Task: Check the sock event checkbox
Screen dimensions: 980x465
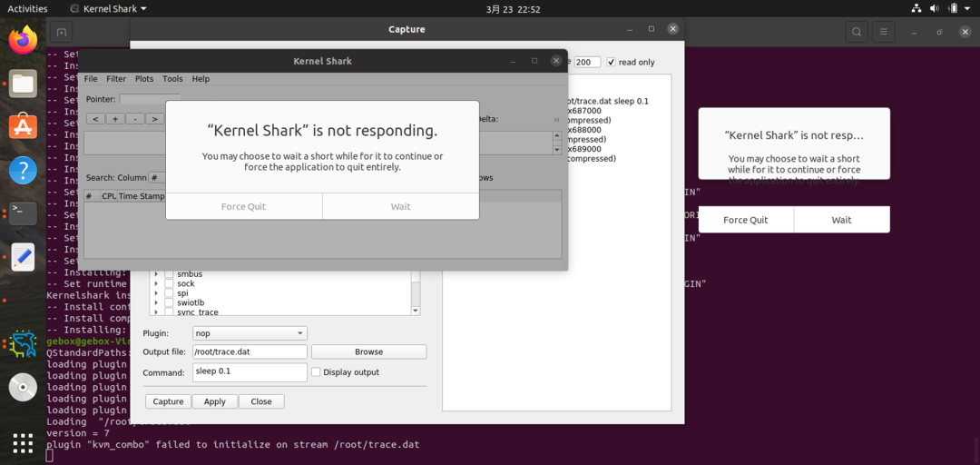Action: (169, 283)
